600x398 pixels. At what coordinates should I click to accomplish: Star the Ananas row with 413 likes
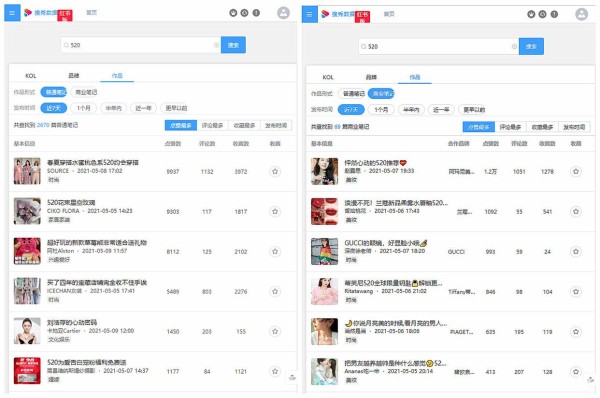click(x=576, y=371)
